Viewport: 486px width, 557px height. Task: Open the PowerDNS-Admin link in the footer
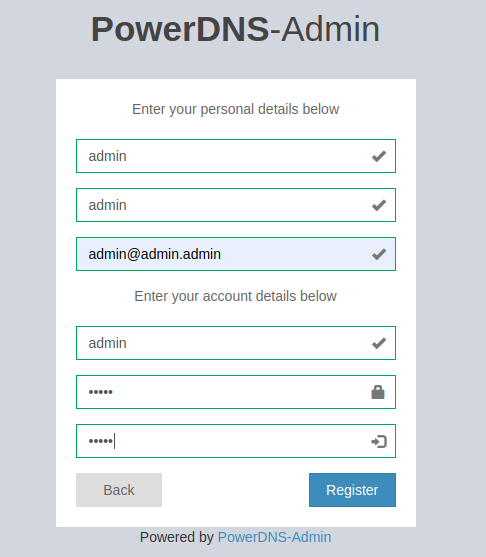(x=275, y=537)
